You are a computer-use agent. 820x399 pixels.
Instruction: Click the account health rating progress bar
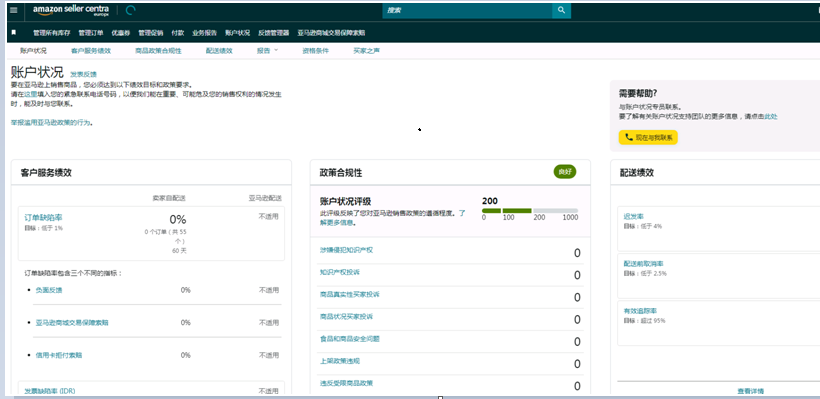coord(530,211)
